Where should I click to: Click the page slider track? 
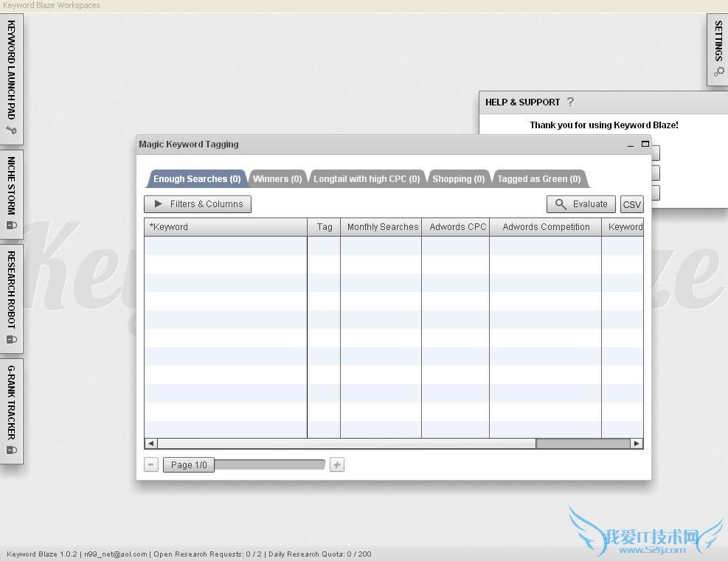(270, 464)
